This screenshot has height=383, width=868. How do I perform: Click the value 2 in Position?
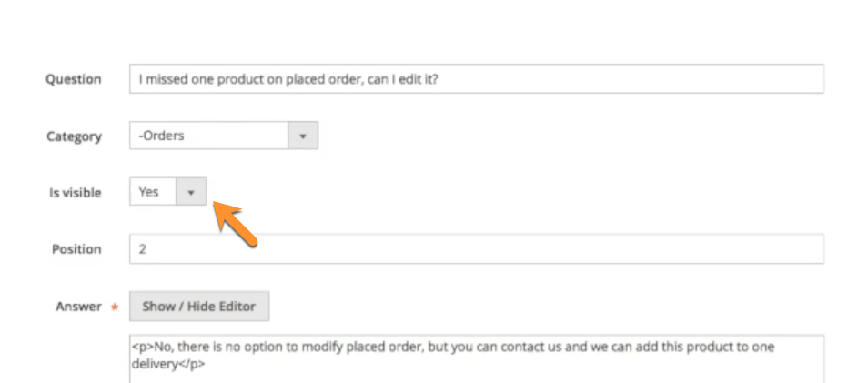click(143, 249)
